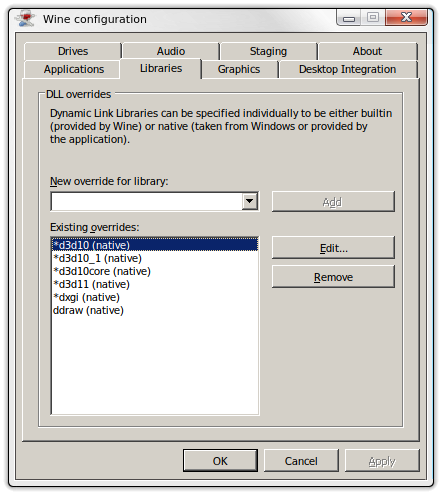Viewport: 442px width, 495px height.
Task: Select the Desktop Integration tab
Action: click(348, 69)
